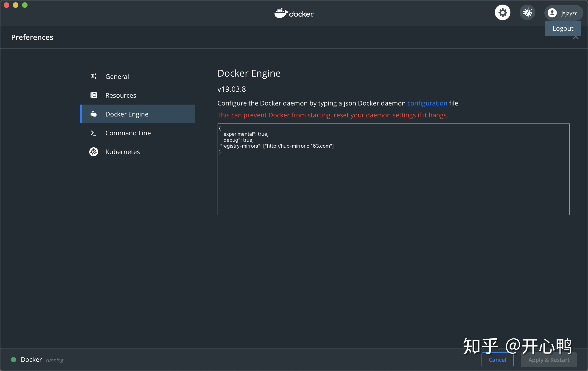Click the bug troubleshoot icon
This screenshot has height=371, width=588.
[x=527, y=12]
